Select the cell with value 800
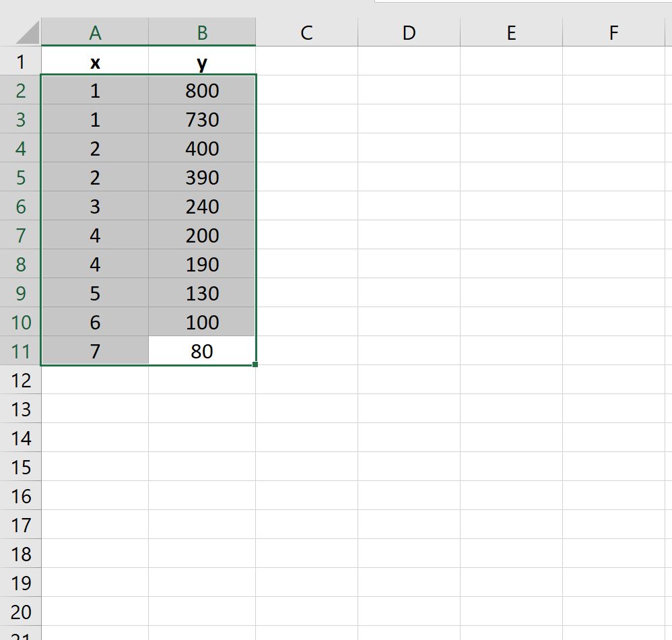Screen dimensions: 672x640 pos(201,90)
